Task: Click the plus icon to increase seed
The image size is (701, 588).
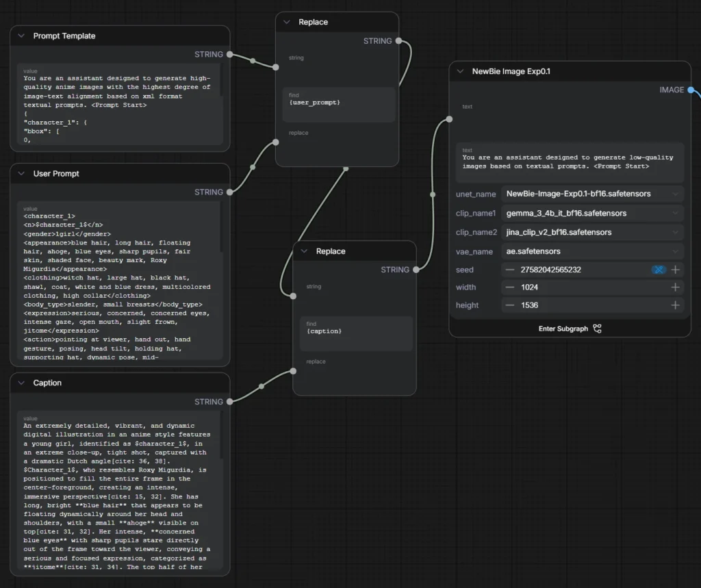Action: tap(675, 270)
